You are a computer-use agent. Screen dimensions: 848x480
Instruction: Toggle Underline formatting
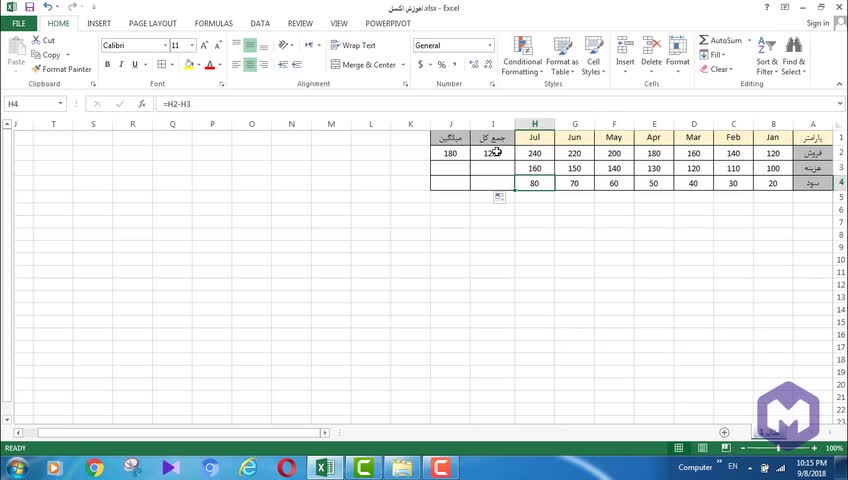click(135, 64)
